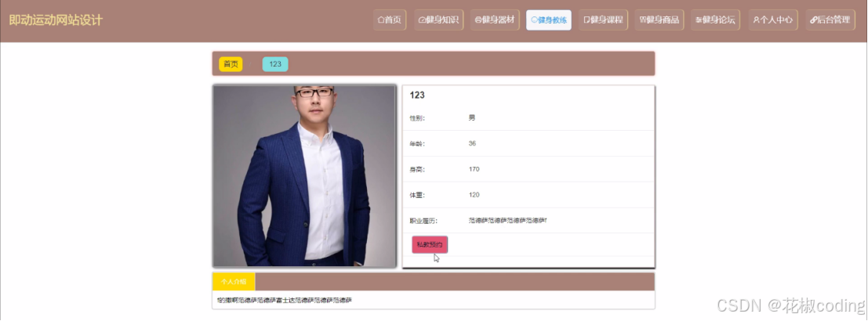Screen dimensions: 868x321
Task: Click the 体重 label
Action: tap(417, 195)
